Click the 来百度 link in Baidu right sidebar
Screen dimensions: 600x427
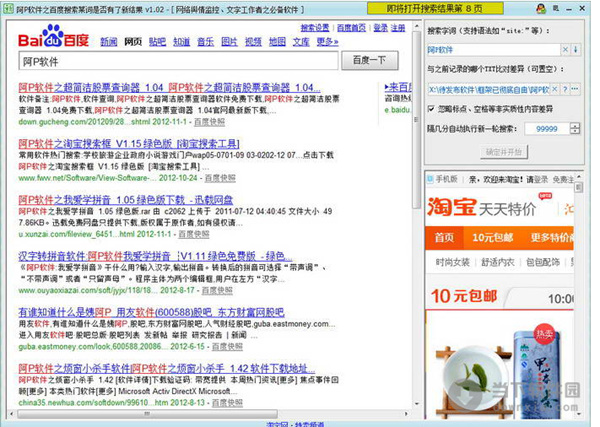point(398,87)
